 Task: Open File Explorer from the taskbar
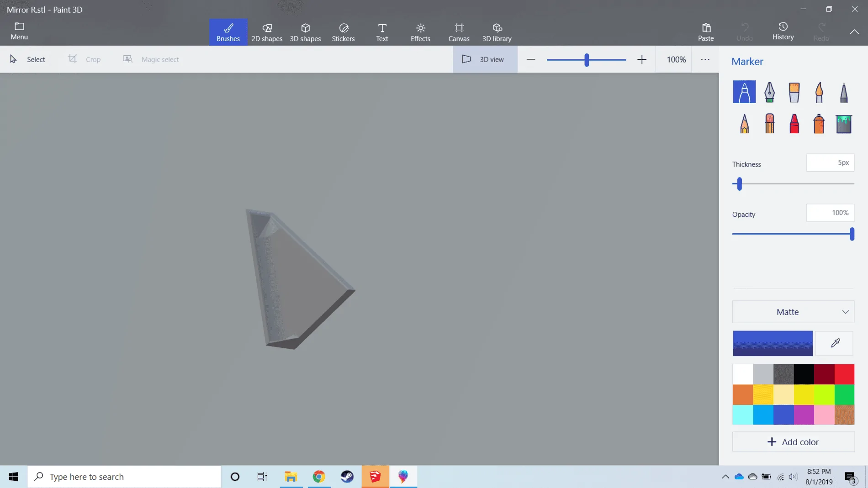291,477
